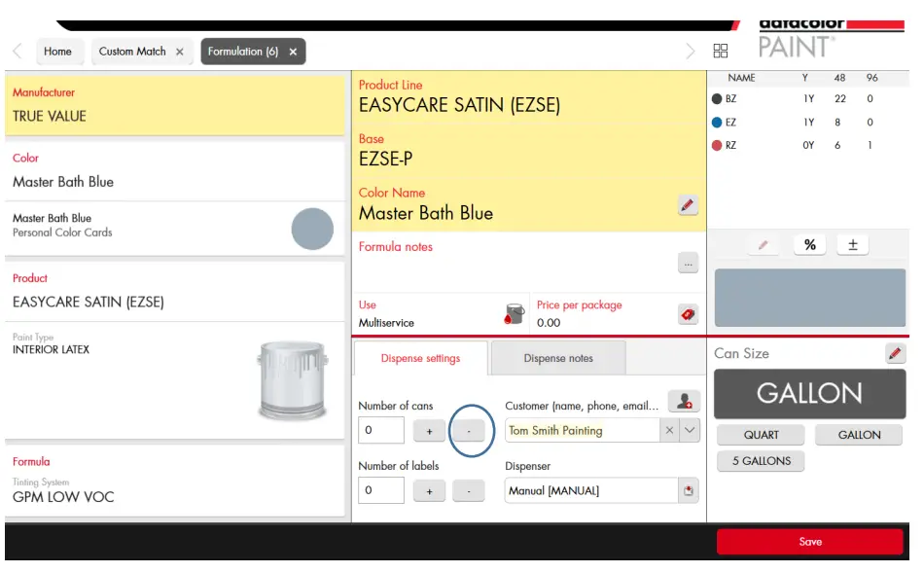Click the Manufacturer TRUE VALUE panel
924x572 pixels.
pos(174,105)
